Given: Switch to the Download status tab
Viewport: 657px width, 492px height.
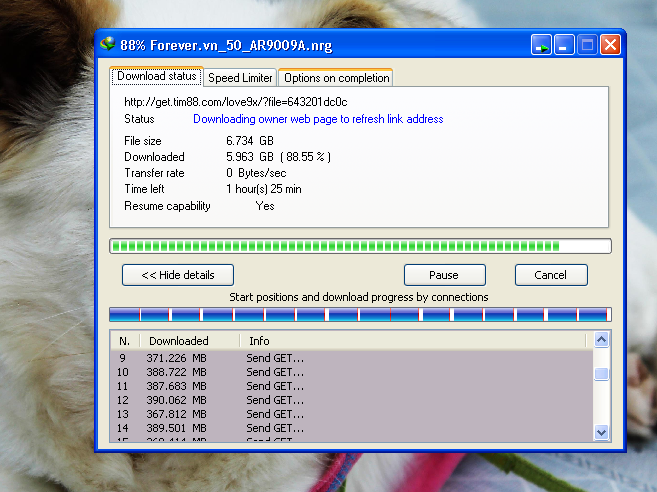Looking at the screenshot, I should (x=157, y=76).
